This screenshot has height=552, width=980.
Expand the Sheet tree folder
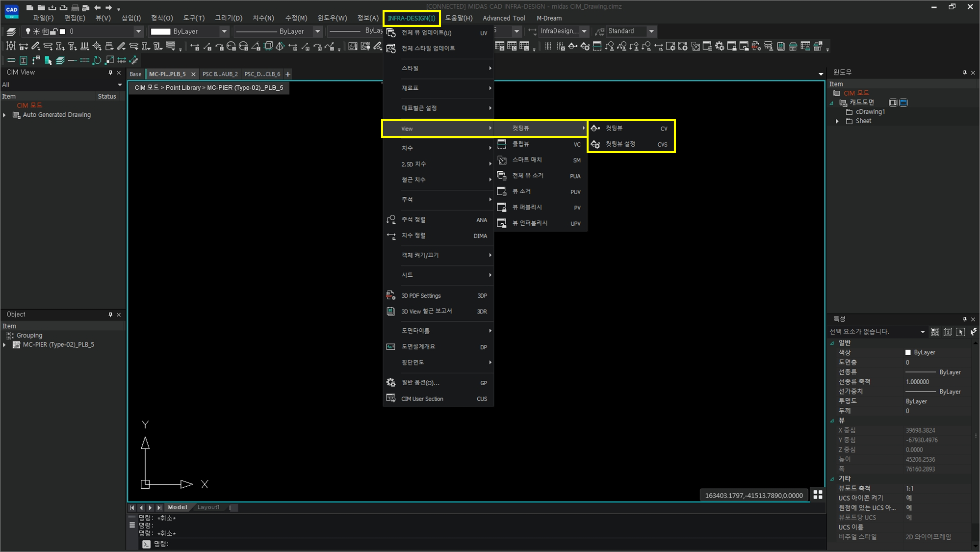tap(837, 121)
